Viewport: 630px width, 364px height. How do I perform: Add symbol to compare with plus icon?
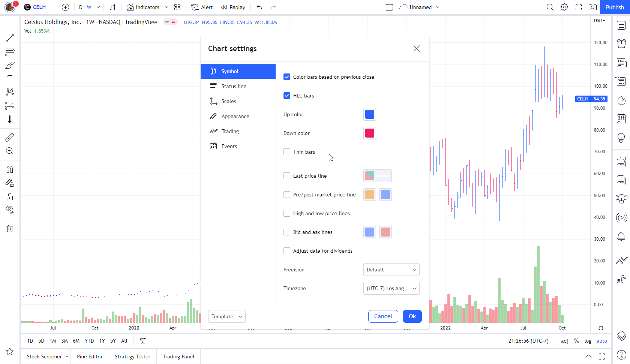coord(65,7)
